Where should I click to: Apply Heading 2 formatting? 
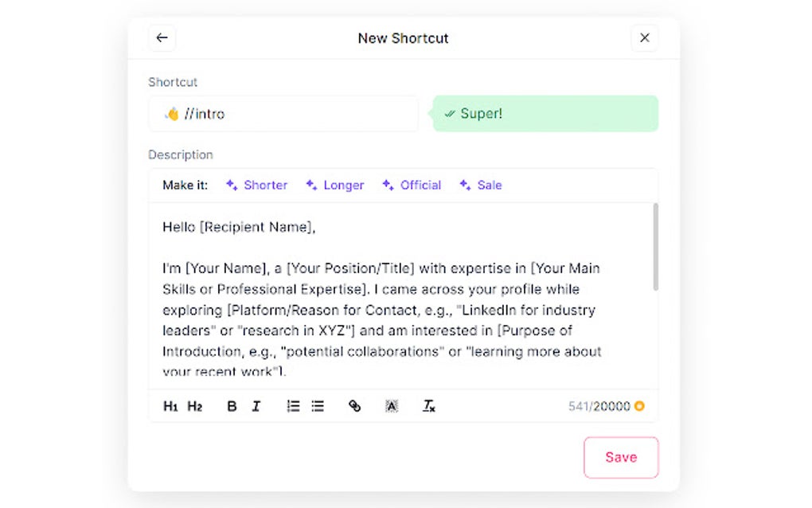click(x=195, y=406)
